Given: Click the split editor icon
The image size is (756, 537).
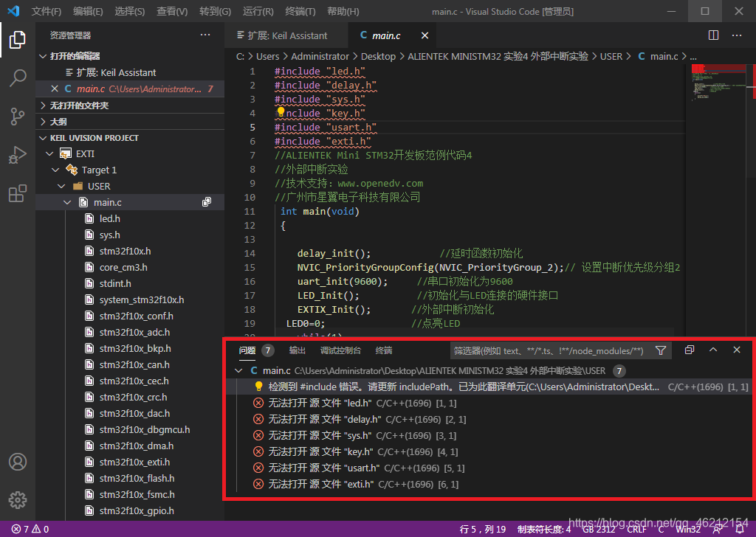Looking at the screenshot, I should [714, 35].
